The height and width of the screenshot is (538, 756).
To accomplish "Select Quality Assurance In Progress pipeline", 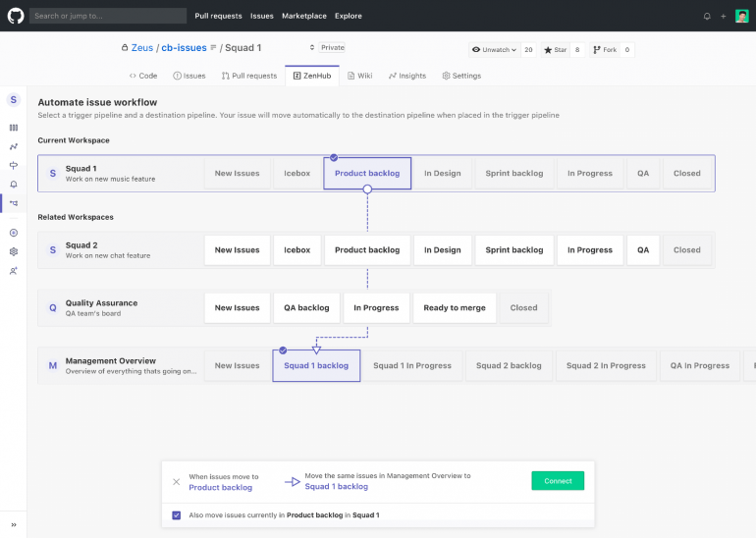I will (376, 307).
